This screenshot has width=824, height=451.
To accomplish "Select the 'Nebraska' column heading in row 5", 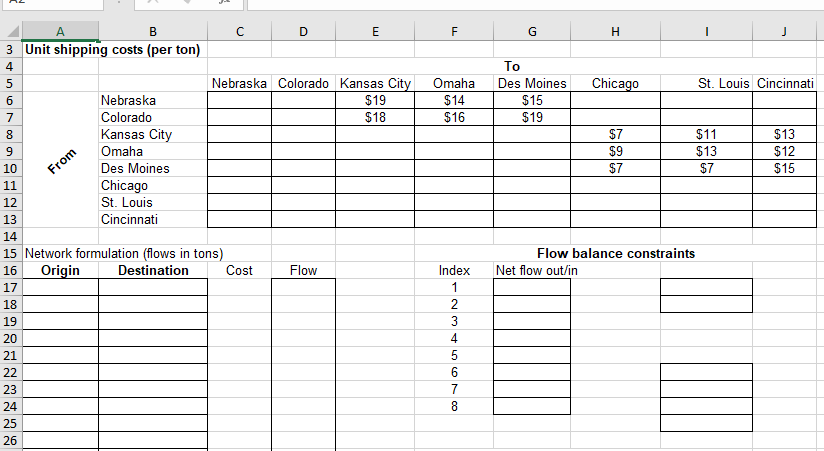I will pos(240,84).
